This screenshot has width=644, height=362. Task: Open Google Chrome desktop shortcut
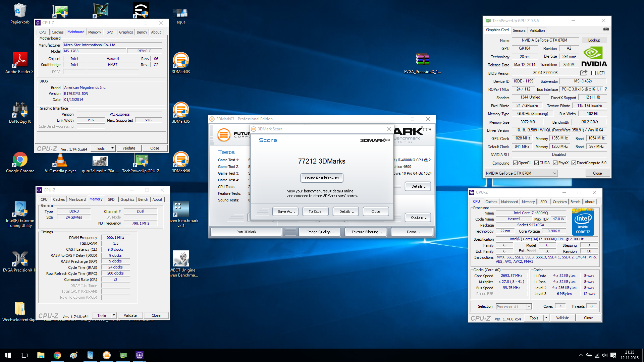20,163
